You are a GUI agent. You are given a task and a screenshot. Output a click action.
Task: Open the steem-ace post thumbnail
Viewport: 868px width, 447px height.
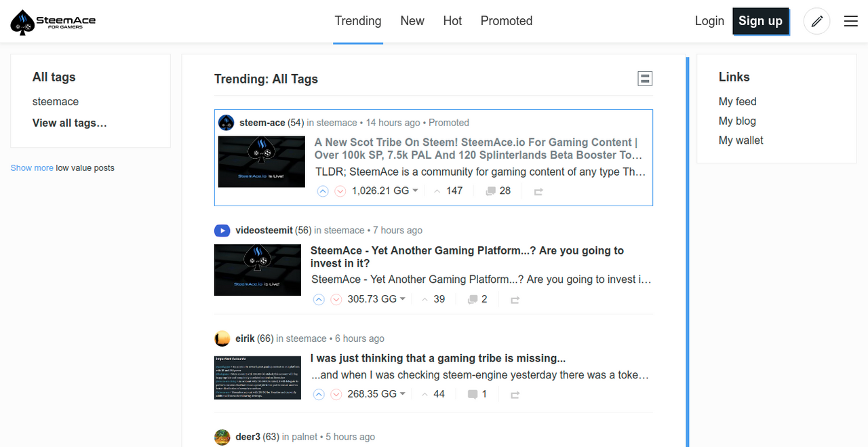[262, 161]
